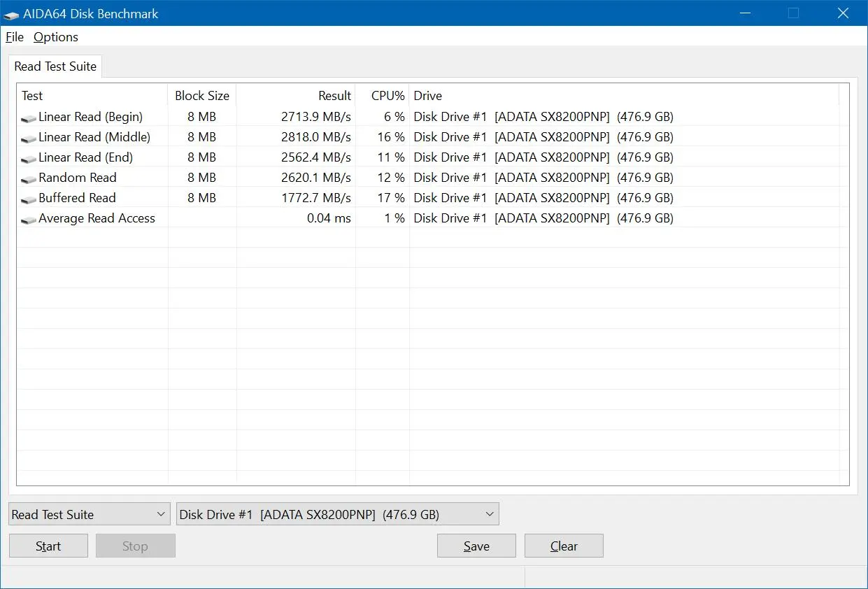Select the Random Read row label
The image size is (868, 589).
click(x=78, y=178)
